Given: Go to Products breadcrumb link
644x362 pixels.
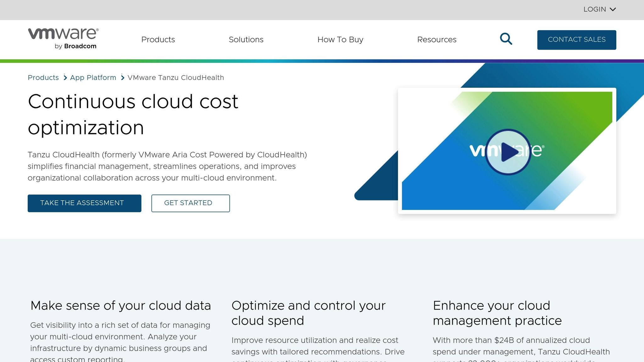Looking at the screenshot, I should click(x=43, y=78).
